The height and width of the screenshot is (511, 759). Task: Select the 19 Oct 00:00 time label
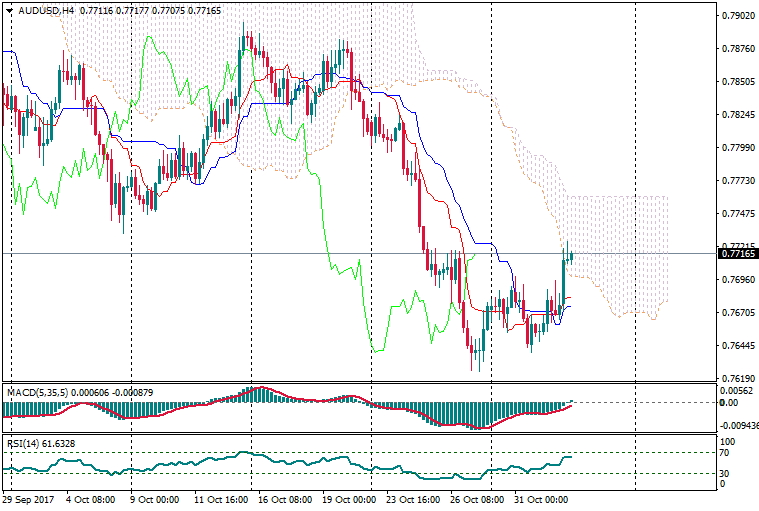pyautogui.click(x=350, y=498)
